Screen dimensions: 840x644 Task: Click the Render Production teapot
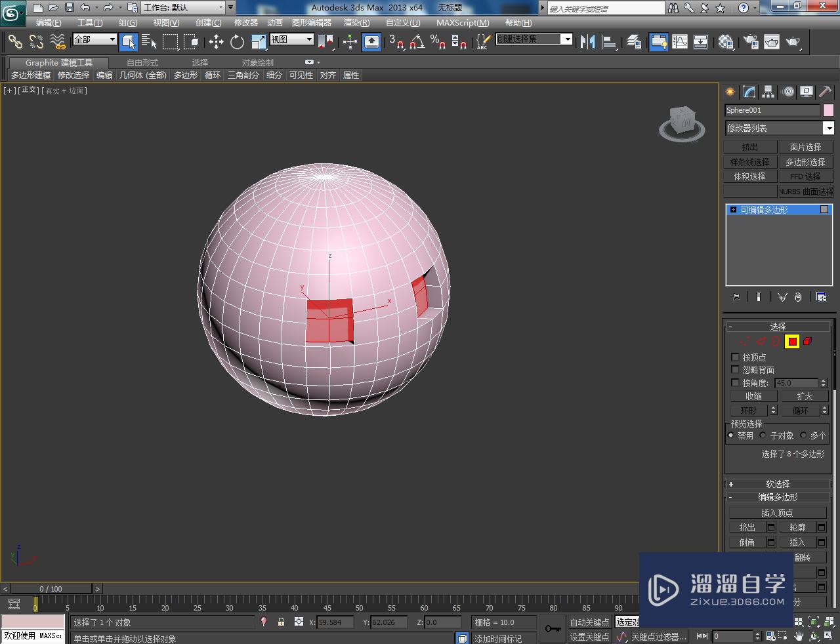(x=793, y=42)
